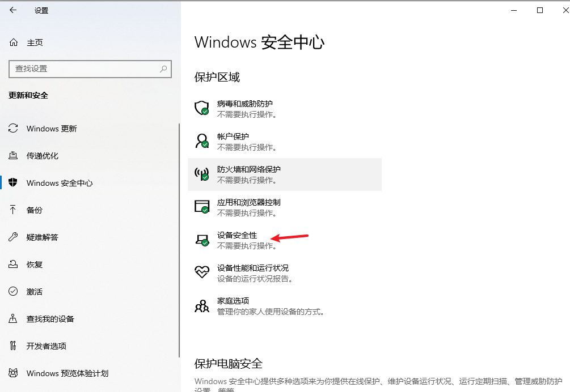Open 帐户保护 protection area
Viewport: 570px width, 392px height.
(285, 141)
